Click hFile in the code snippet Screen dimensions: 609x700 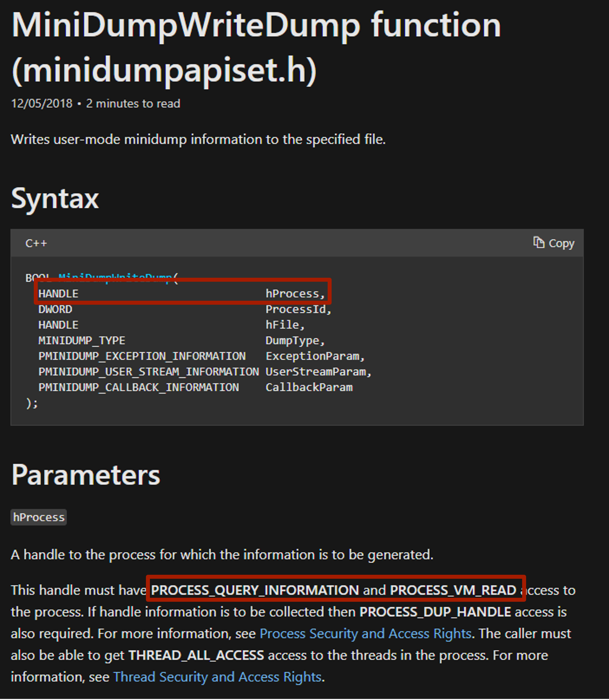click(x=284, y=325)
